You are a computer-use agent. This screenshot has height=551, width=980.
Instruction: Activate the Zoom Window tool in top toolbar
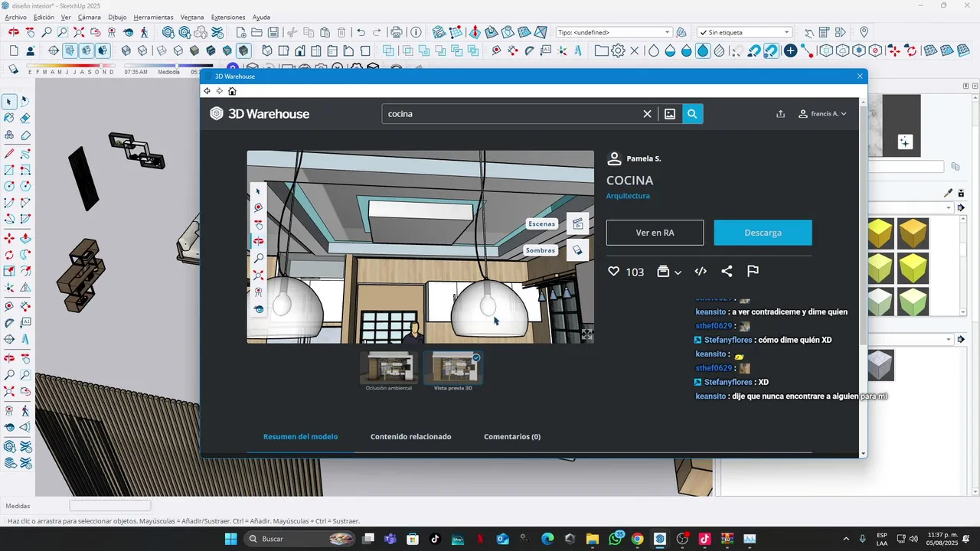63,33
